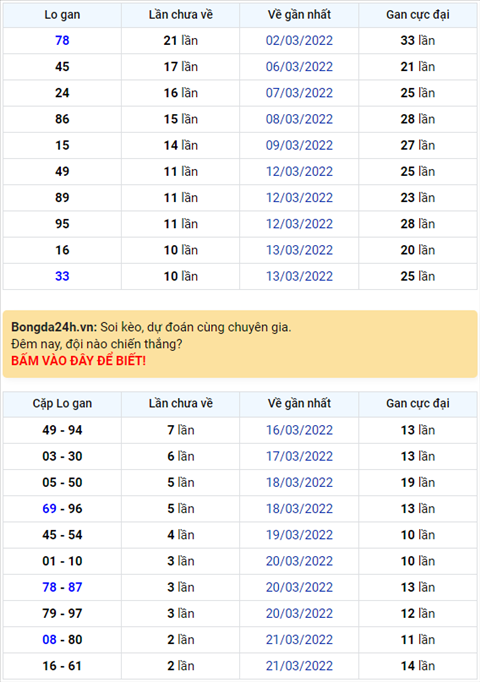
Task: Open the 12/03/2022 date in row 89
Action: (299, 197)
